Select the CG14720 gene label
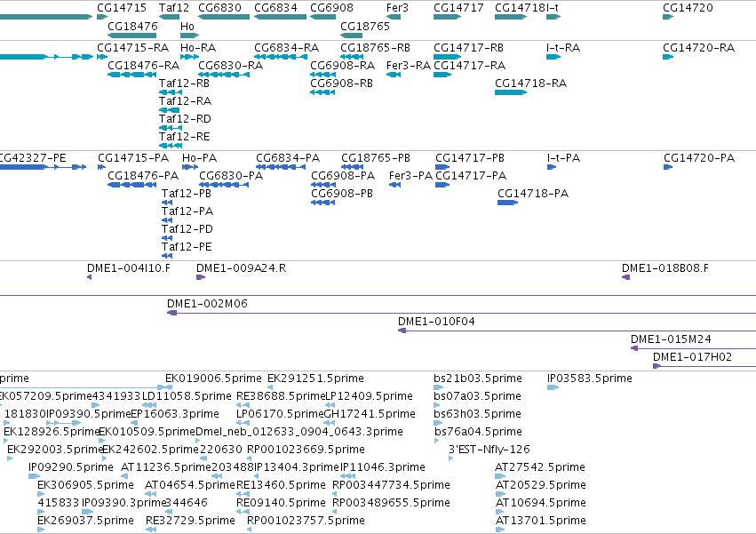756x534 pixels. [x=688, y=8]
